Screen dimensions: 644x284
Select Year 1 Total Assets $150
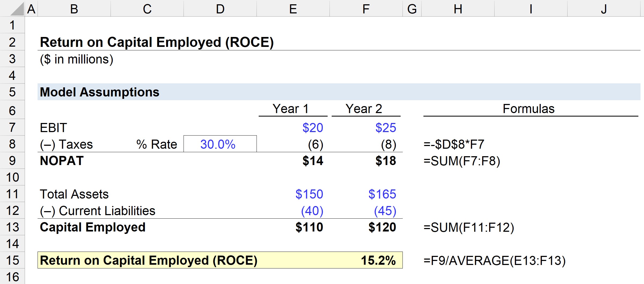pyautogui.click(x=309, y=194)
